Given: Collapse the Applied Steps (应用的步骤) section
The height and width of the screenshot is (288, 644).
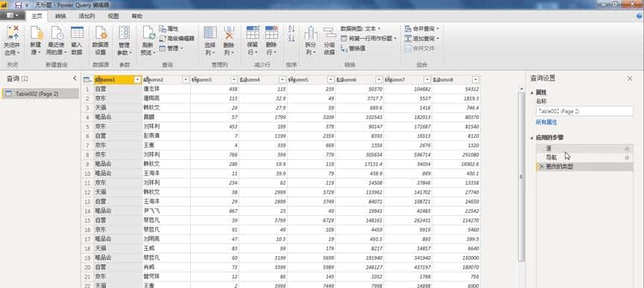Looking at the screenshot, I should click(x=532, y=138).
